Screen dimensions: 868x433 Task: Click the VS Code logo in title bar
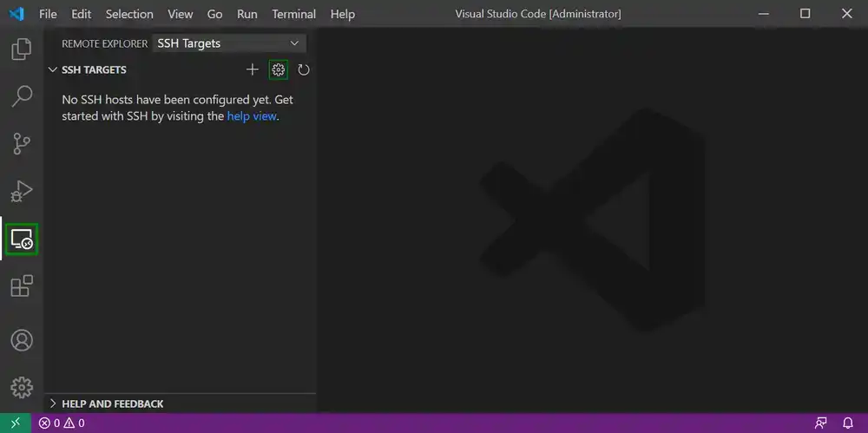[x=16, y=13]
